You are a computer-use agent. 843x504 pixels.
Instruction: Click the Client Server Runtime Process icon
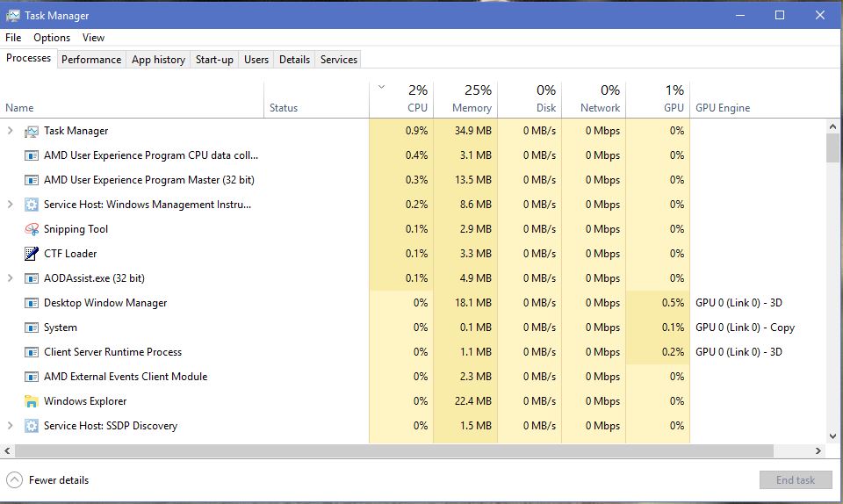[32, 352]
